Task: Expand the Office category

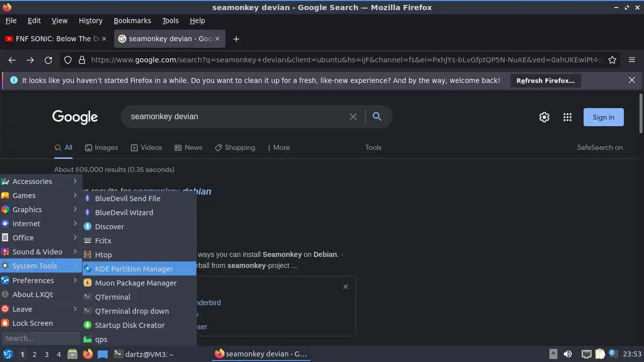Action: (x=40, y=238)
